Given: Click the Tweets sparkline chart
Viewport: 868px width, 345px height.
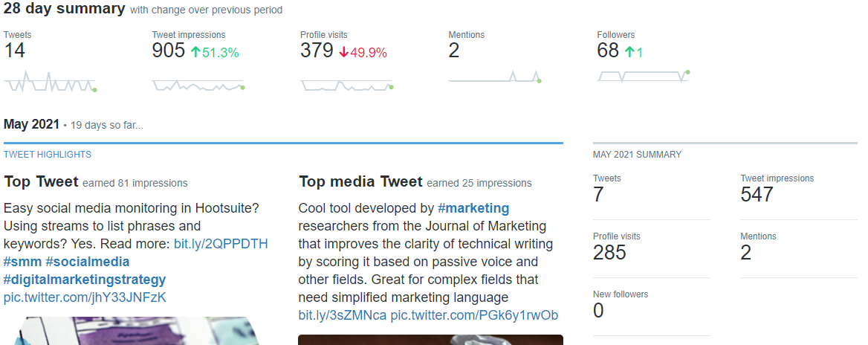Looking at the screenshot, I should point(50,81).
